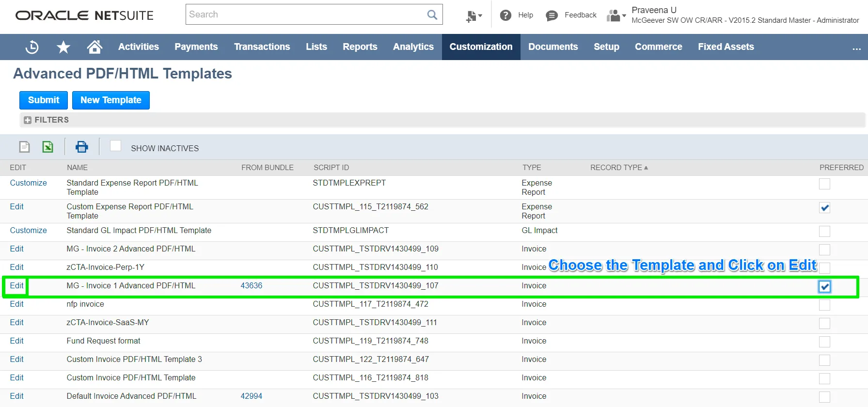The width and height of the screenshot is (868, 407).
Task: Uncheck Preferred for Custom Expense Report template
Action: 824,208
